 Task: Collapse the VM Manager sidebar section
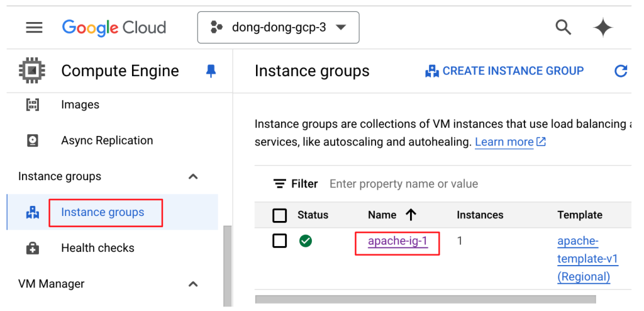pyautogui.click(x=193, y=285)
